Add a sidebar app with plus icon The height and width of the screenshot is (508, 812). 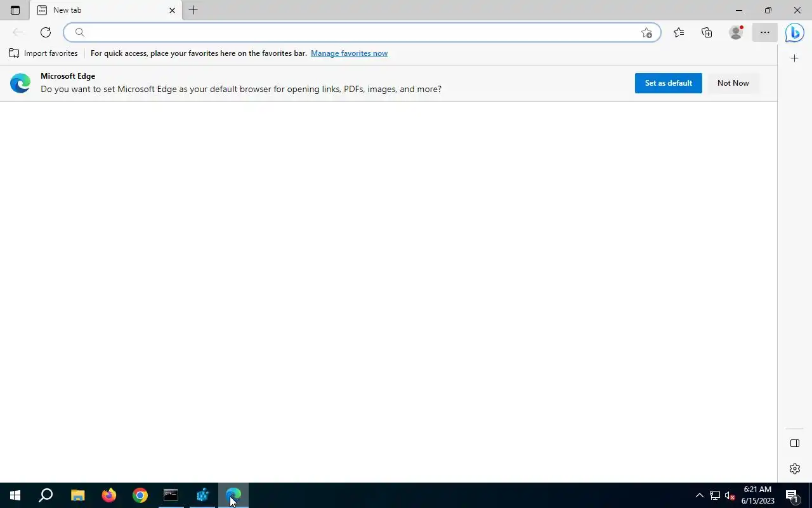click(x=794, y=58)
